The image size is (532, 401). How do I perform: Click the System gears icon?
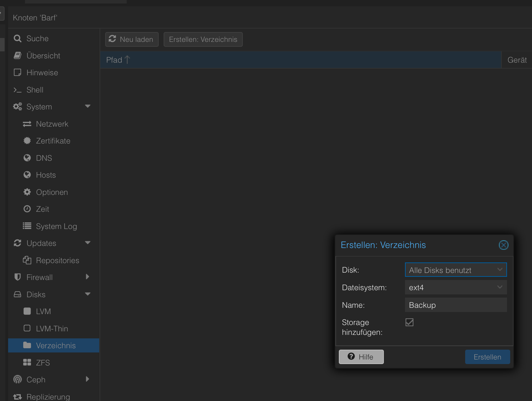click(18, 107)
